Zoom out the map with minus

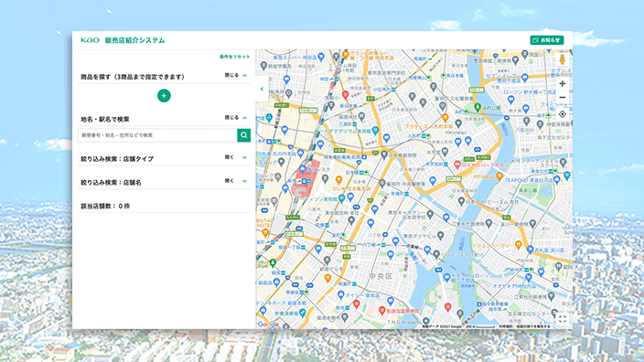click(563, 98)
